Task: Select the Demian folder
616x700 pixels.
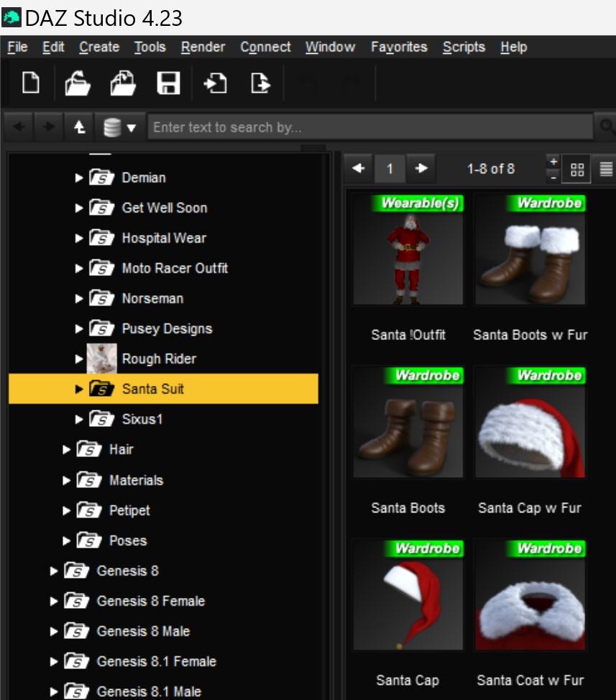Action: pos(144,178)
